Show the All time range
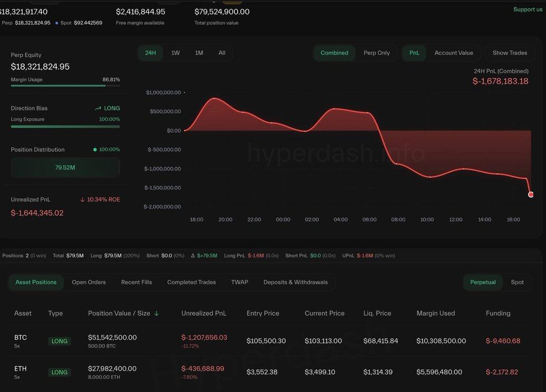Viewport: 546px width, 392px height. pos(222,53)
